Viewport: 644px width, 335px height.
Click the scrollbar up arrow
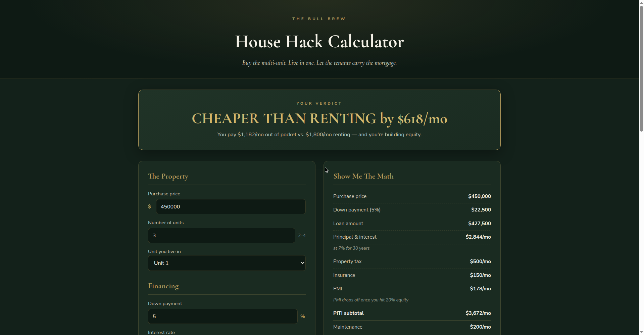tap(641, 3)
